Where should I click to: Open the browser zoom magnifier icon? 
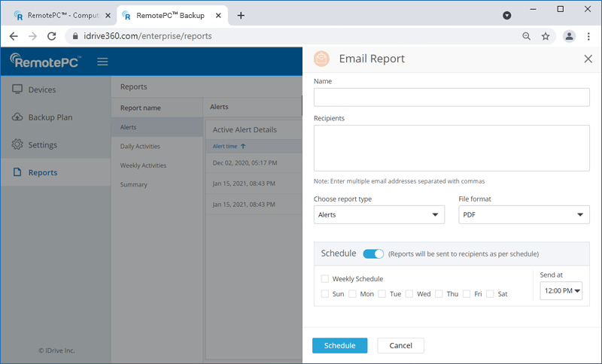(x=526, y=36)
